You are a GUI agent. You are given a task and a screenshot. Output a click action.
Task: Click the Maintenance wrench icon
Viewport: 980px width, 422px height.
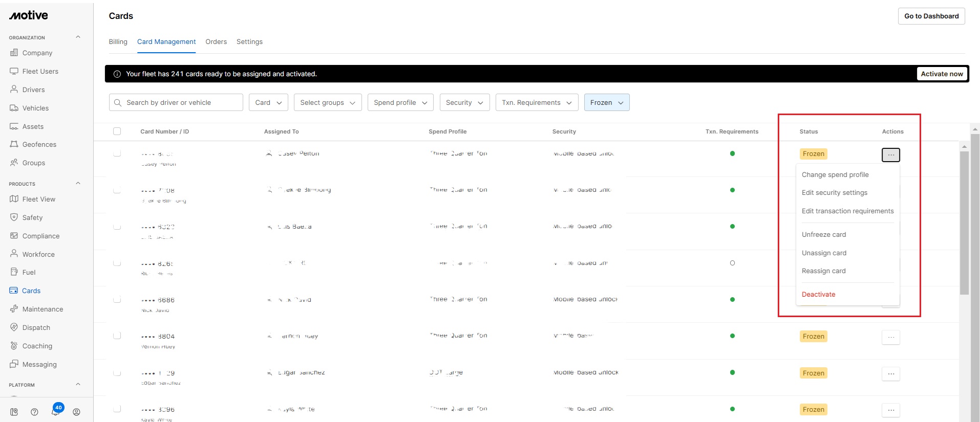(x=14, y=309)
